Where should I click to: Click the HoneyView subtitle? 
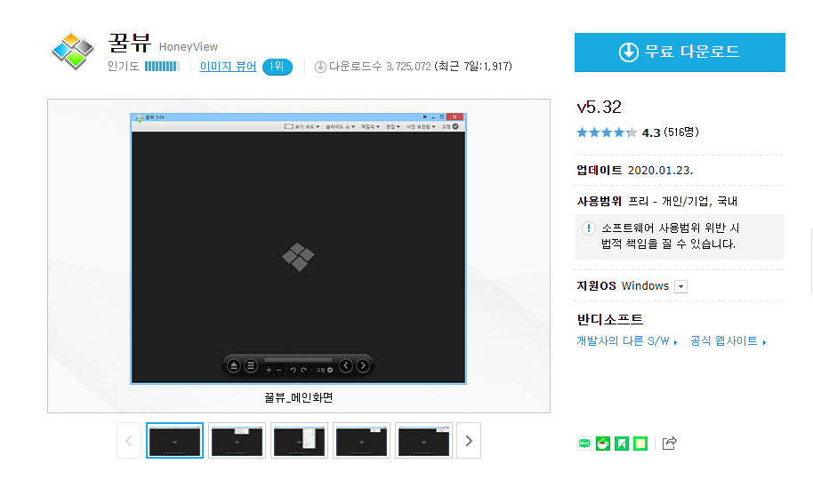[x=189, y=47]
